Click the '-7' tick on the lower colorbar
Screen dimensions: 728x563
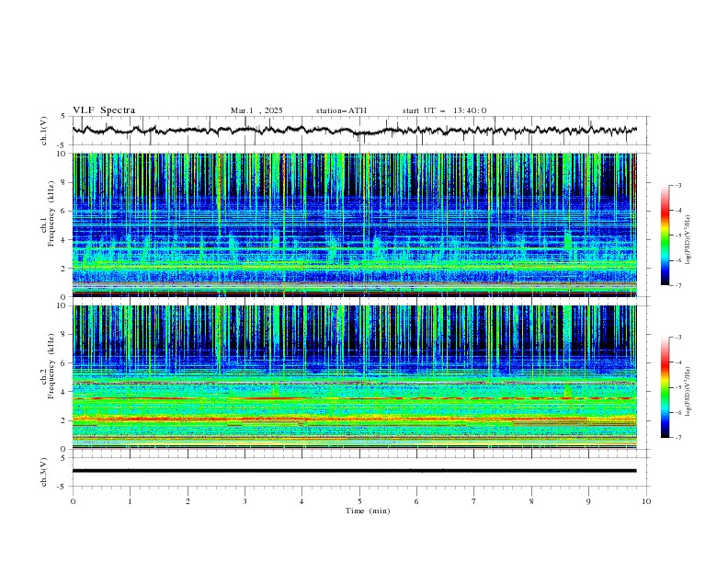coord(677,438)
